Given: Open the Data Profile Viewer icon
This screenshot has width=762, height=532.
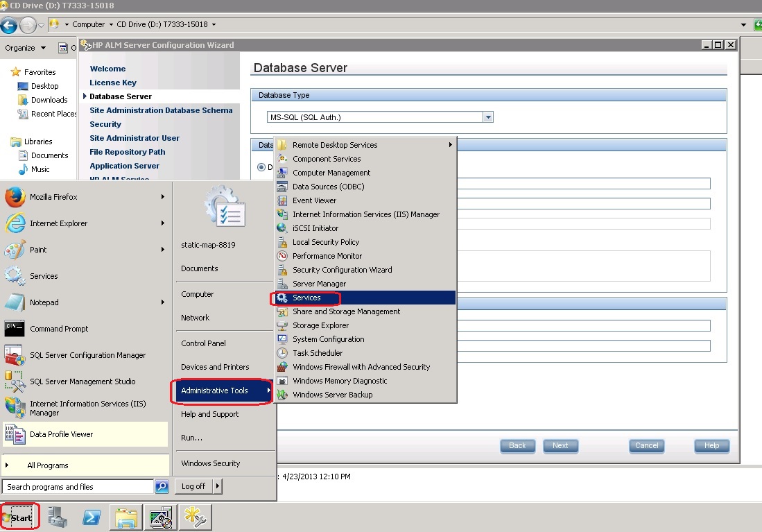Looking at the screenshot, I should tap(15, 434).
